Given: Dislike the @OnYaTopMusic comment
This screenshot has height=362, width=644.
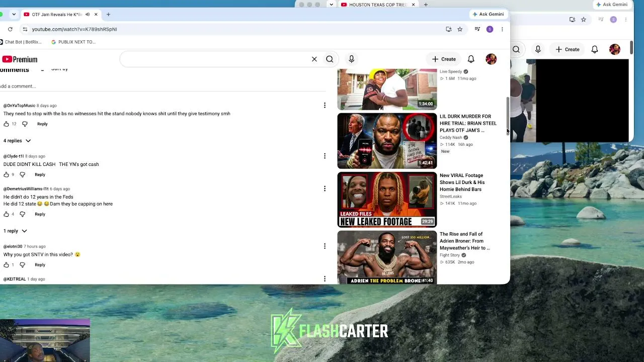Looking at the screenshot, I should coord(25,124).
